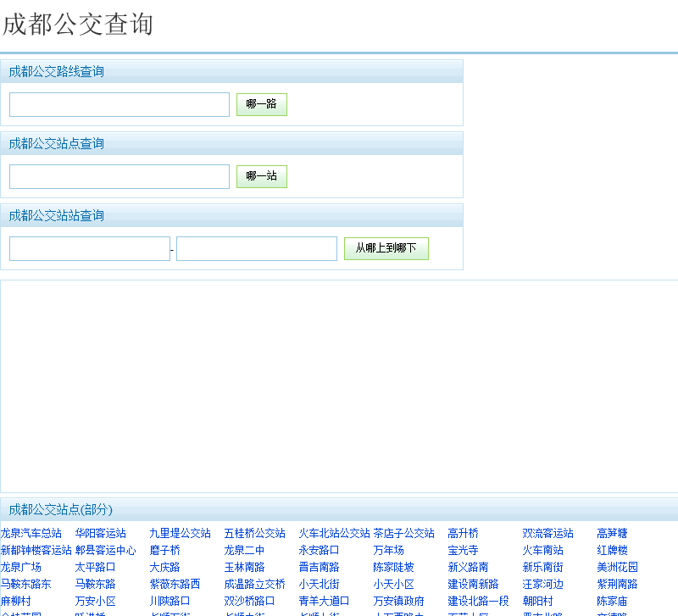Open the 高笋塘 station link
This screenshot has height=616, width=678.
click(612, 534)
